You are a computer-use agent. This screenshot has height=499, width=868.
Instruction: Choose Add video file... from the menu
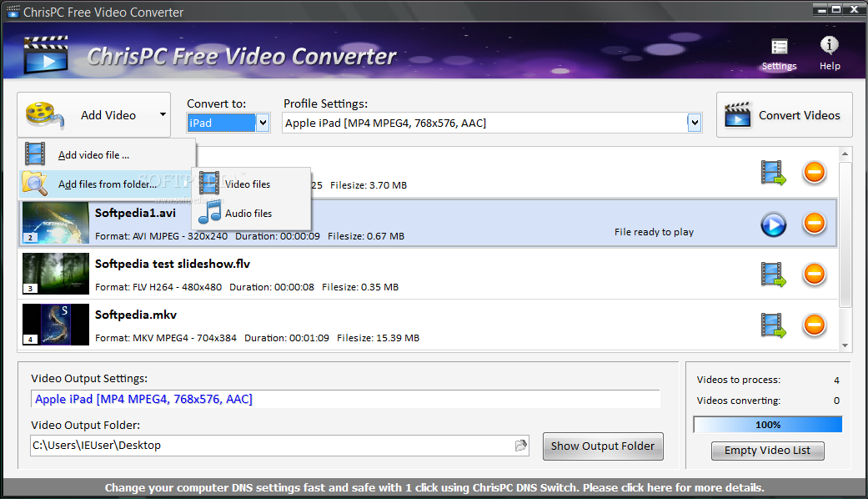107,154
